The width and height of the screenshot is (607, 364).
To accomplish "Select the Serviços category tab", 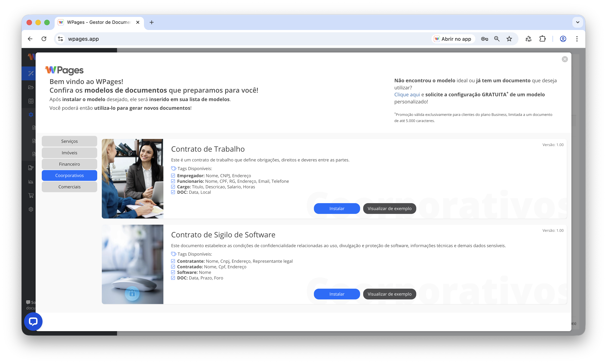I will pyautogui.click(x=69, y=141).
